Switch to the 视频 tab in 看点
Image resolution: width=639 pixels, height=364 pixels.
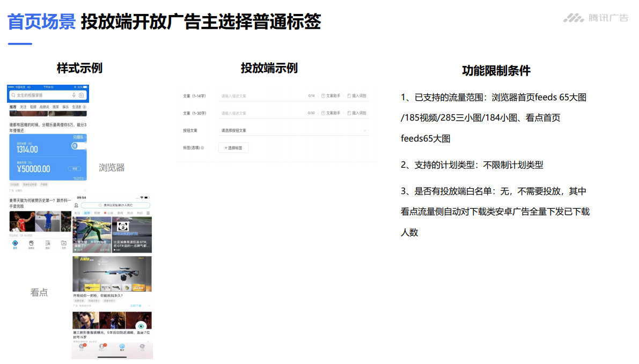[97, 213]
